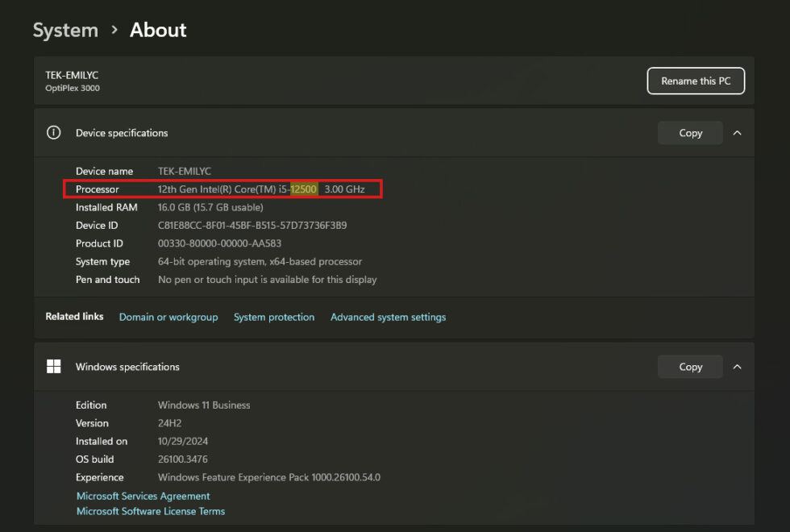Viewport: 790px width, 532px height.
Task: Click the Rename this PC button
Action: coord(696,81)
